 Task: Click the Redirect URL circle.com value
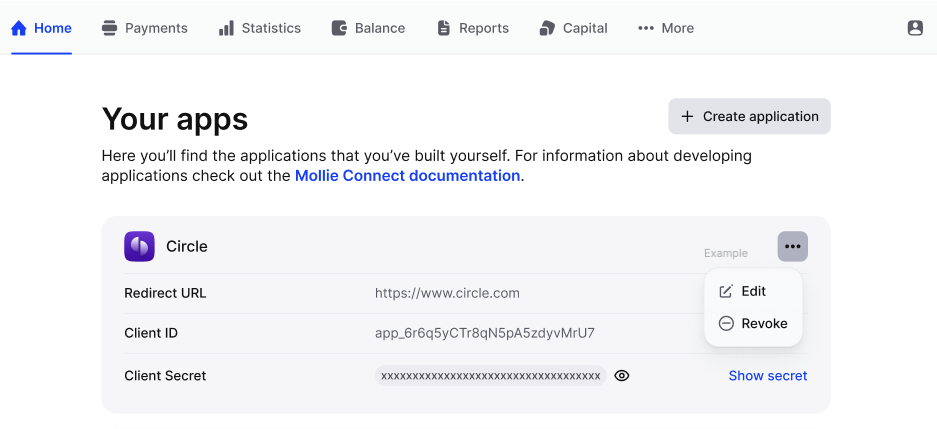pyautogui.click(x=447, y=293)
